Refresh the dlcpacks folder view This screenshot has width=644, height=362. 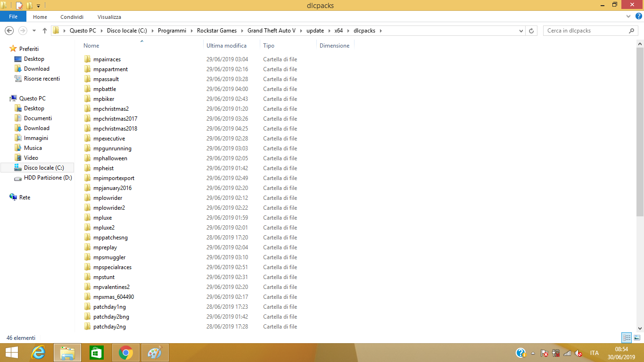[x=531, y=31]
